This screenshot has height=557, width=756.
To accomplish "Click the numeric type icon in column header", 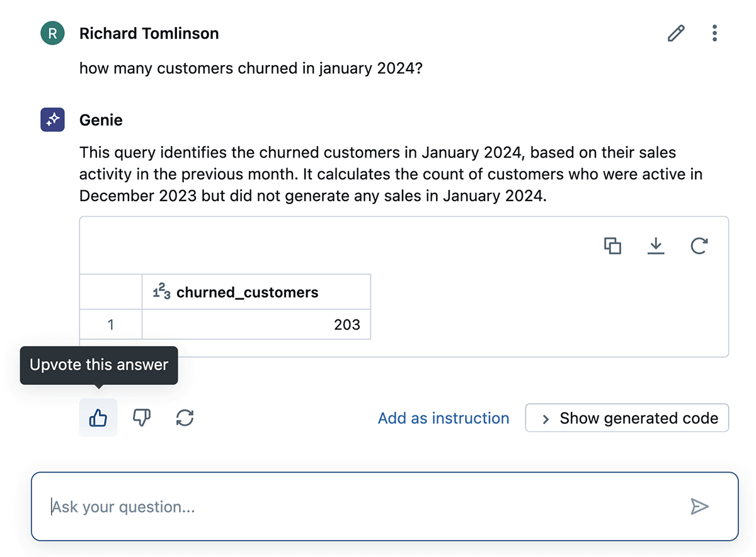I will coord(161,292).
